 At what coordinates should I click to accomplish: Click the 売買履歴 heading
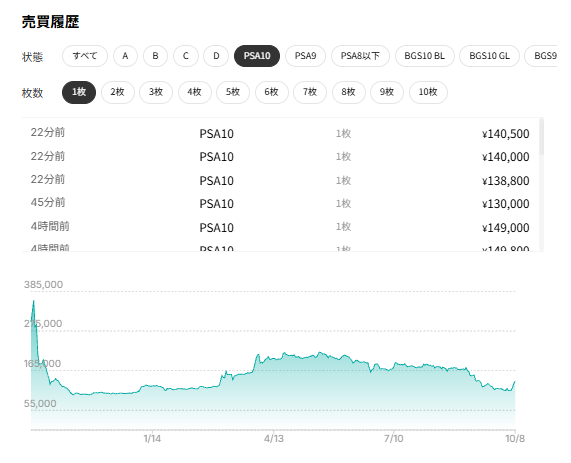pyautogui.click(x=50, y=22)
